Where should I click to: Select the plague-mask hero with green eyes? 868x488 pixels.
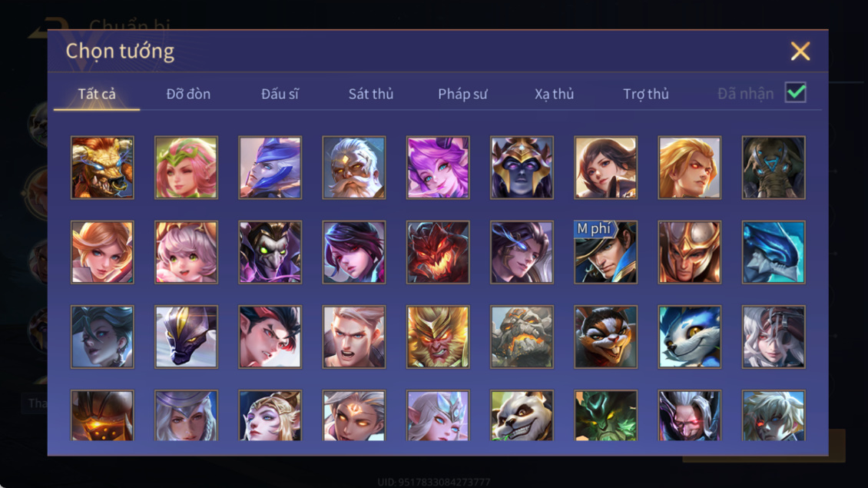click(x=270, y=252)
